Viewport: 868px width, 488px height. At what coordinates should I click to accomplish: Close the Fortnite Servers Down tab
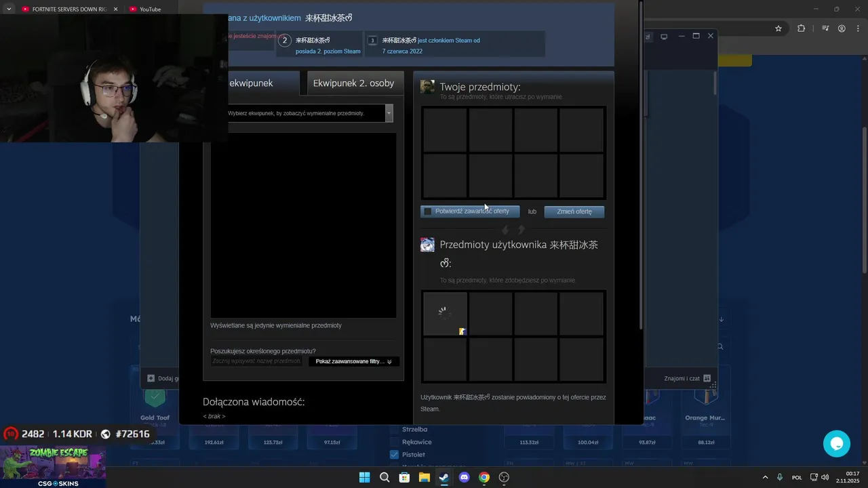click(115, 9)
